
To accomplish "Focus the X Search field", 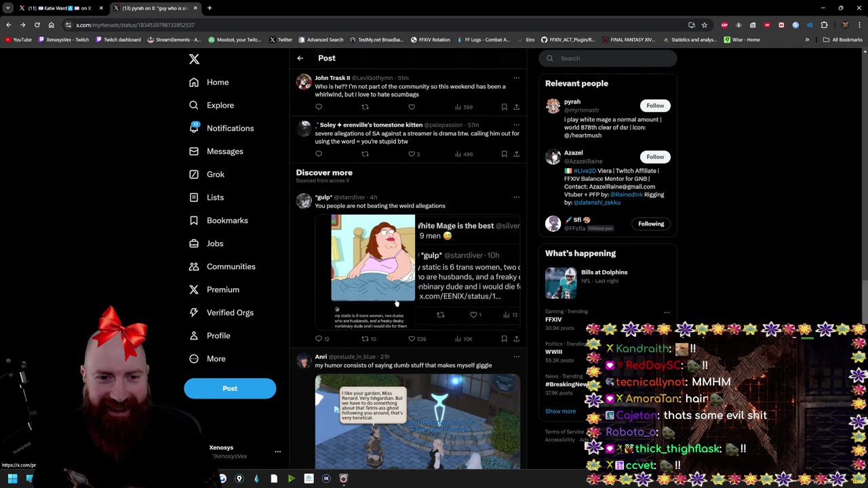I will click(608, 58).
